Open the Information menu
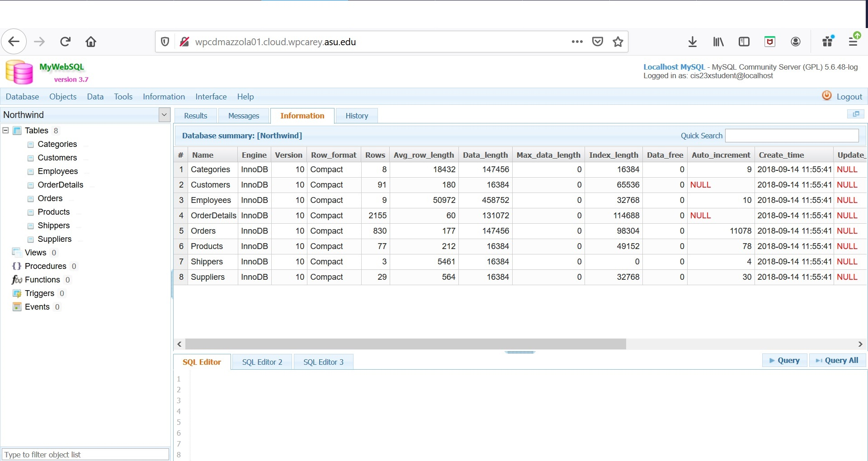 [x=164, y=97]
